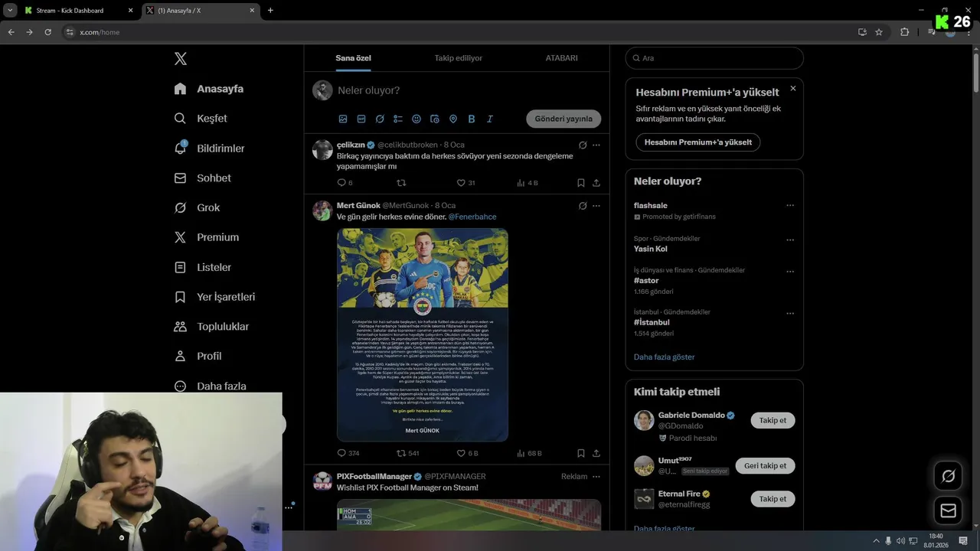Viewport: 980px width, 551px height.
Task: Open more options on Mert Günok's post
Action: [596, 206]
